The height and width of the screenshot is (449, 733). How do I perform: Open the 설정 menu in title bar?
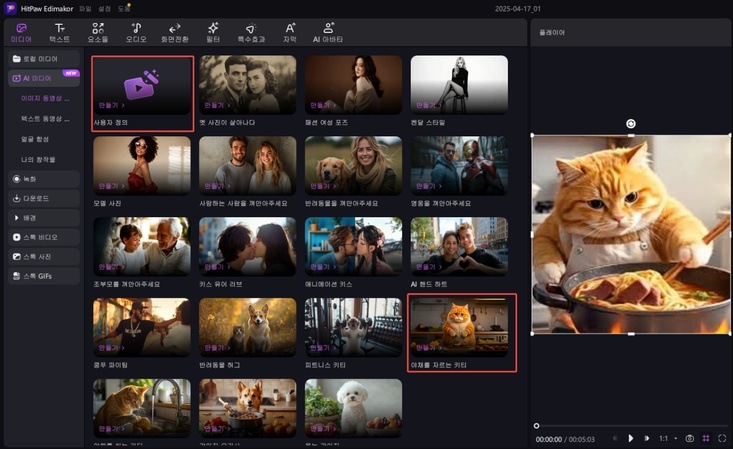(x=102, y=9)
